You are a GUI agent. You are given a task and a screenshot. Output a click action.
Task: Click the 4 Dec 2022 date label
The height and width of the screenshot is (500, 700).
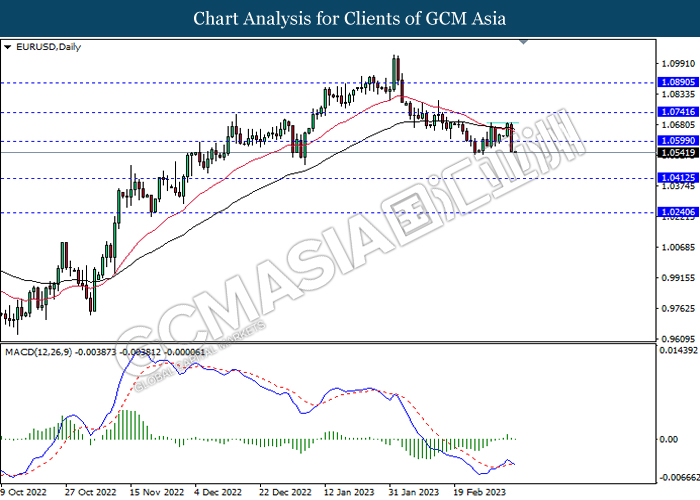(218, 492)
